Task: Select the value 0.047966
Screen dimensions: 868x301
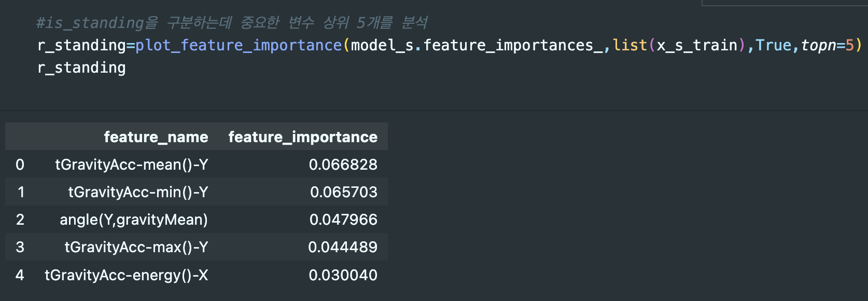Action: click(343, 220)
